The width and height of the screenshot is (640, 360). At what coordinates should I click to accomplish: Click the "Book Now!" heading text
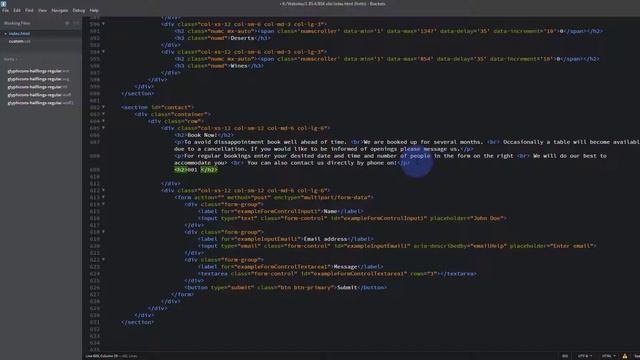point(202,135)
